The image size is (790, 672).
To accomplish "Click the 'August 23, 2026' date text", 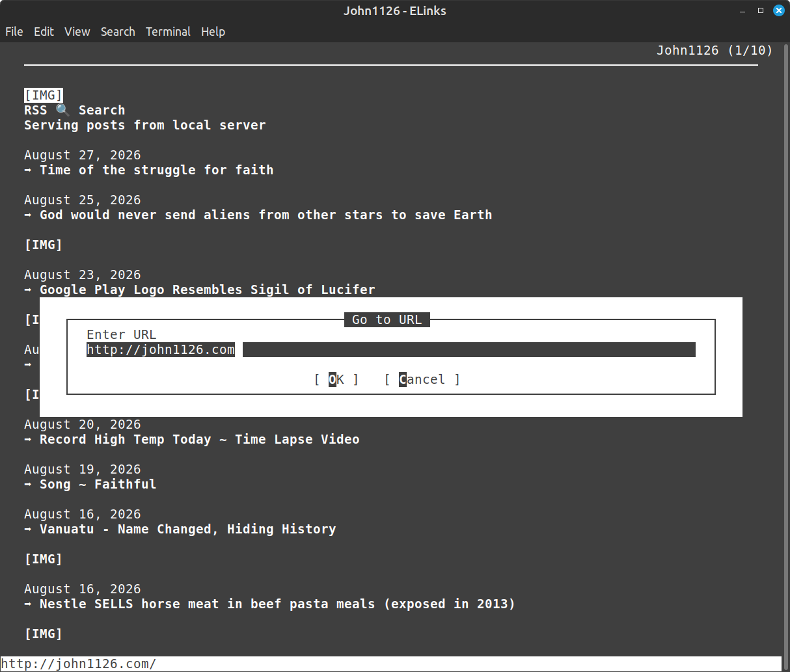I will coord(83,275).
